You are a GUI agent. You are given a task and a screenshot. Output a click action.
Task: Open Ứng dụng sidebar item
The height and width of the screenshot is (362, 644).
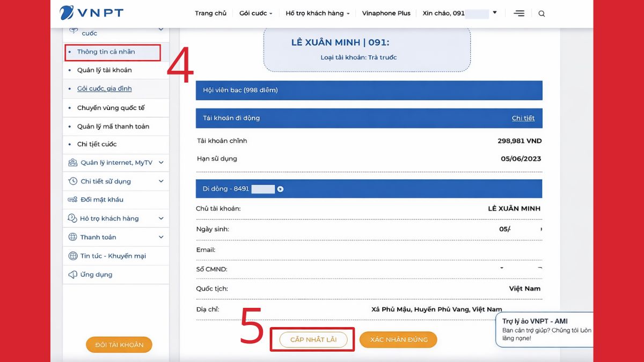[x=97, y=275]
